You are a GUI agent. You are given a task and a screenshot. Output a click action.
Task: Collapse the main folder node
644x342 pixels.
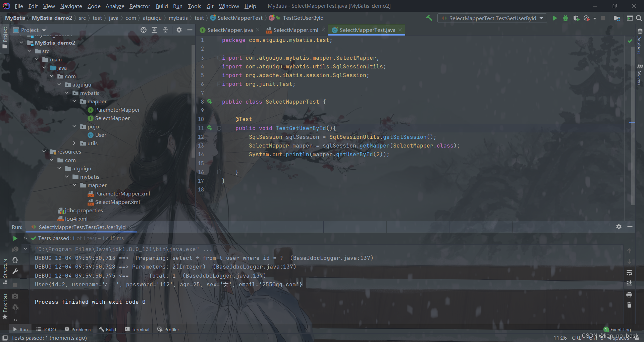[37, 59]
